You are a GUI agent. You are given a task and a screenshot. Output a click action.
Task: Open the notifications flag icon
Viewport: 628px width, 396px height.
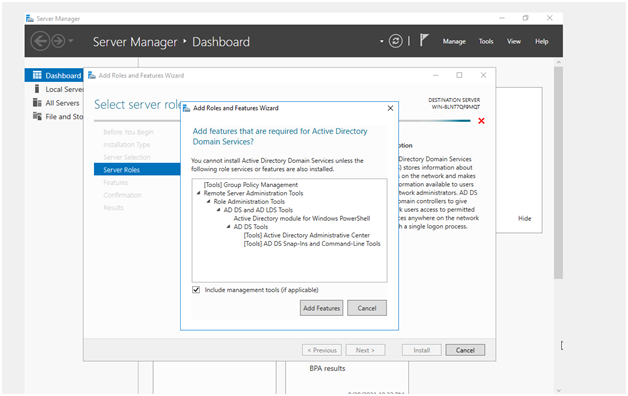pyautogui.click(x=424, y=40)
